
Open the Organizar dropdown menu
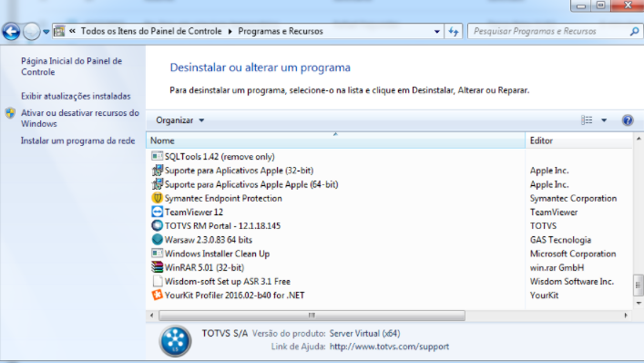point(179,120)
